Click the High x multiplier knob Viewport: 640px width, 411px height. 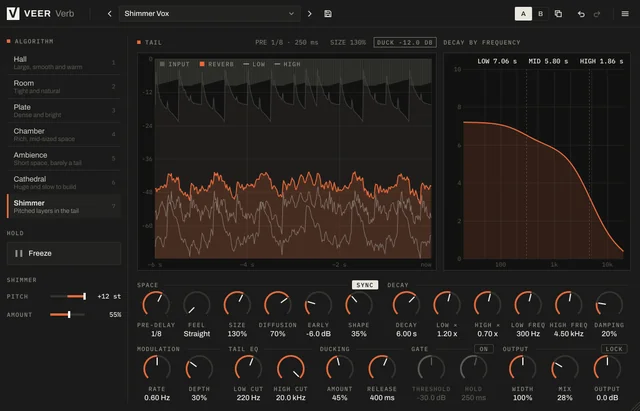[487, 304]
